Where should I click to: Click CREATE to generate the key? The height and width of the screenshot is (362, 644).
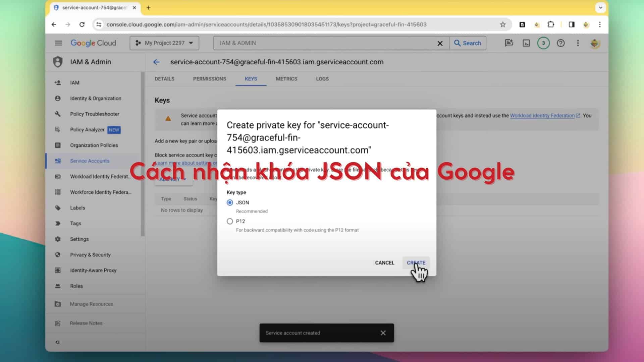click(x=416, y=263)
